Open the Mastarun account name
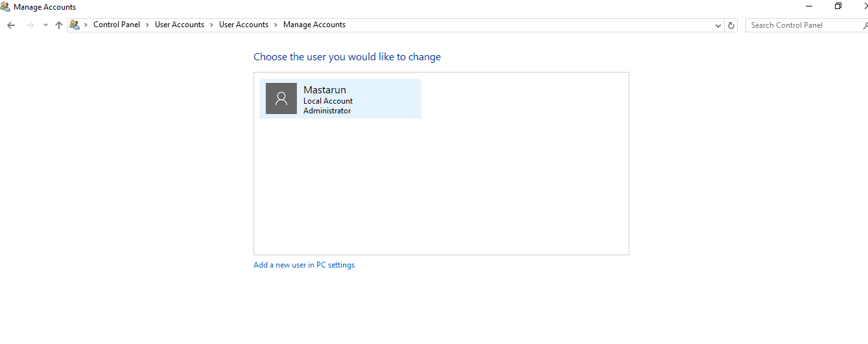The image size is (868, 344). (x=325, y=90)
